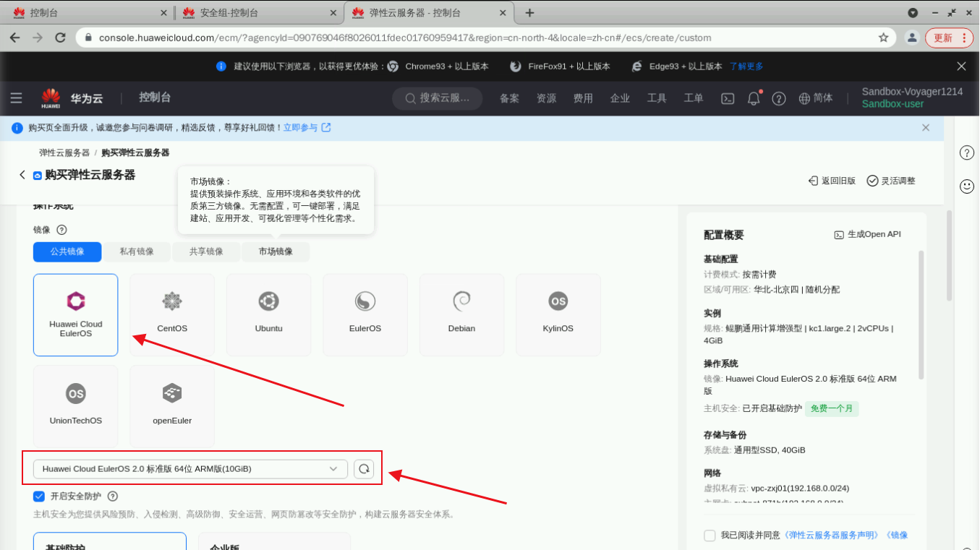The image size is (980, 550).
Task: Click the 控制台 header link
Action: [x=155, y=98]
